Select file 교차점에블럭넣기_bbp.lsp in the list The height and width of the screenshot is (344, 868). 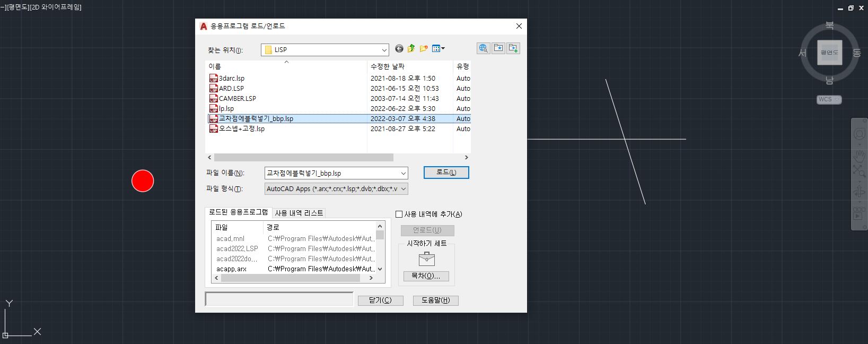256,119
